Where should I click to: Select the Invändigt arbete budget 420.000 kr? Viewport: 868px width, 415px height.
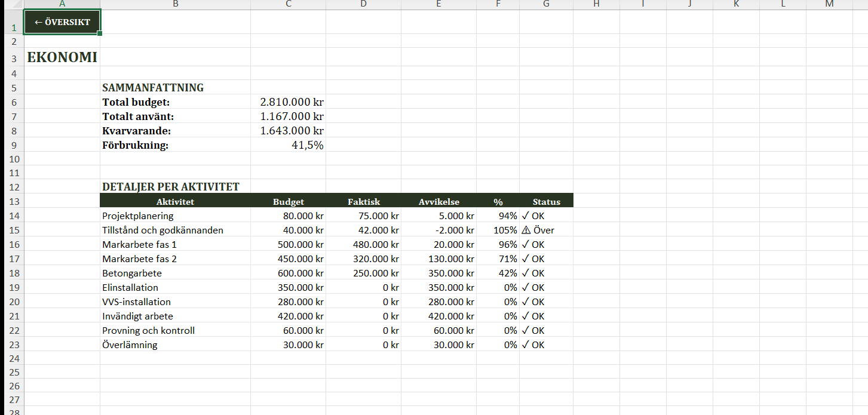coord(289,316)
